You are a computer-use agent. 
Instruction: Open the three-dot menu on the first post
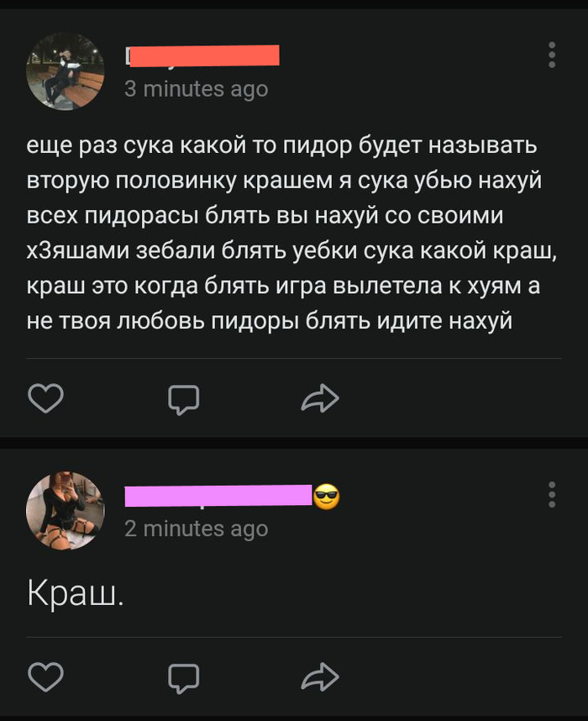[x=552, y=55]
